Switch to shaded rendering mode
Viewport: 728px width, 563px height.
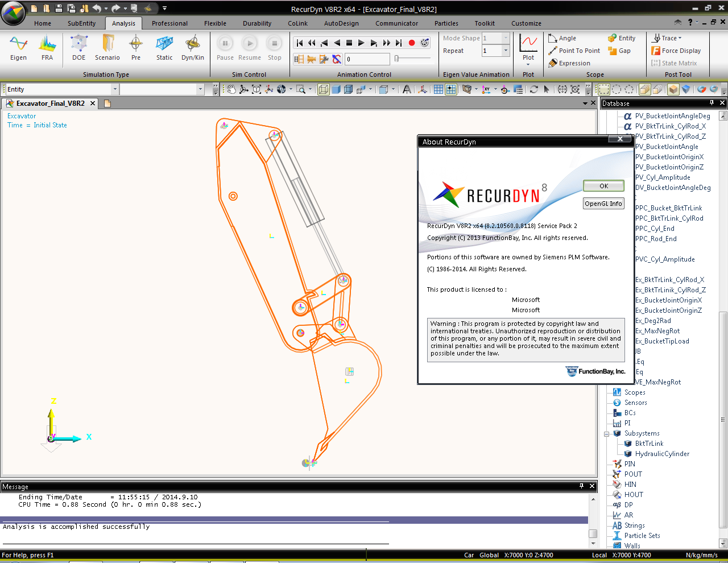coord(336,89)
